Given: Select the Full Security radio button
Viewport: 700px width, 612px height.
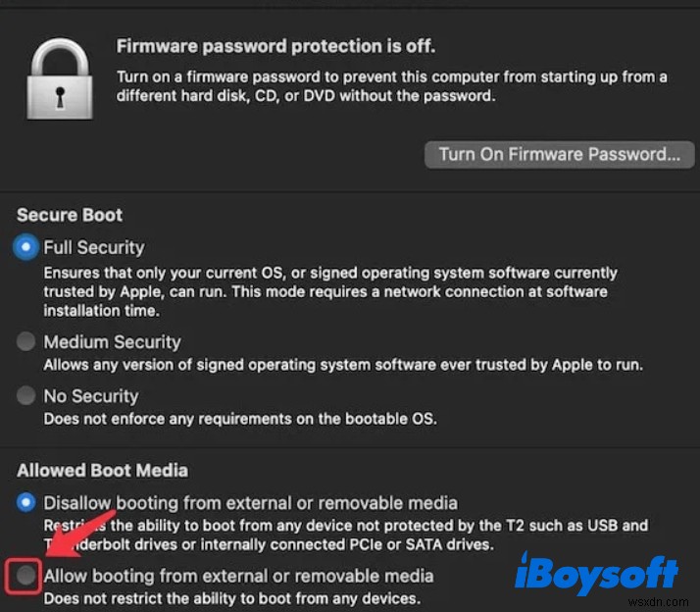Looking at the screenshot, I should click(26, 248).
